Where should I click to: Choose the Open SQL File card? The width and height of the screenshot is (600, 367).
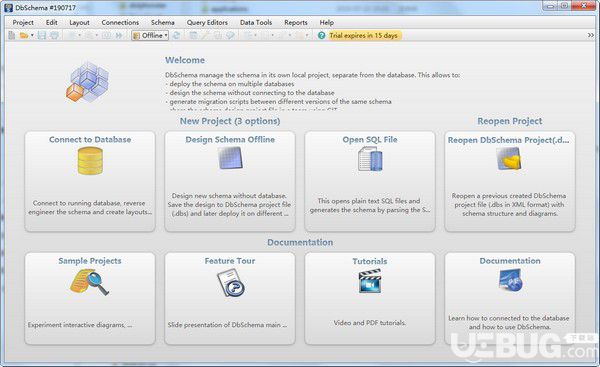(370, 181)
